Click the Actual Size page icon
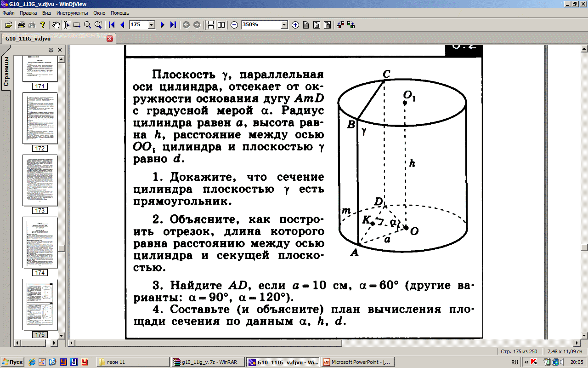Viewport: 588px width, 368px height. point(306,25)
